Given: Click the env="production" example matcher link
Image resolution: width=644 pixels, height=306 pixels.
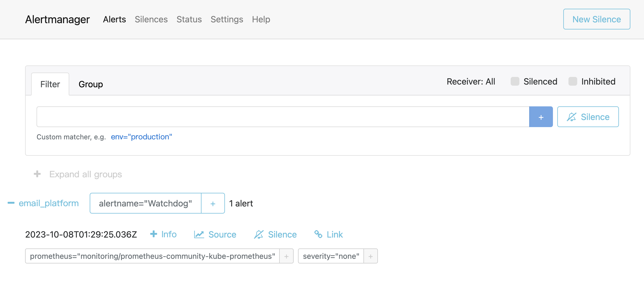Looking at the screenshot, I should pos(141,137).
